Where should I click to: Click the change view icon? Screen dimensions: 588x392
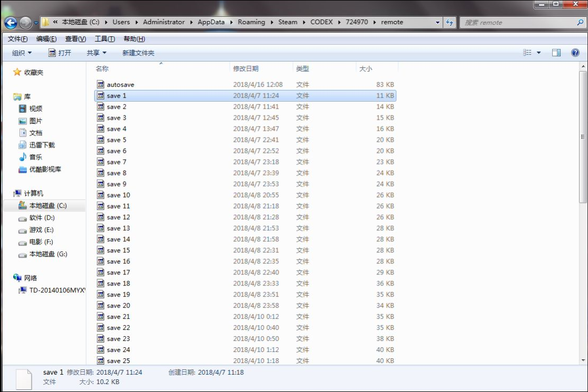pyautogui.click(x=527, y=53)
